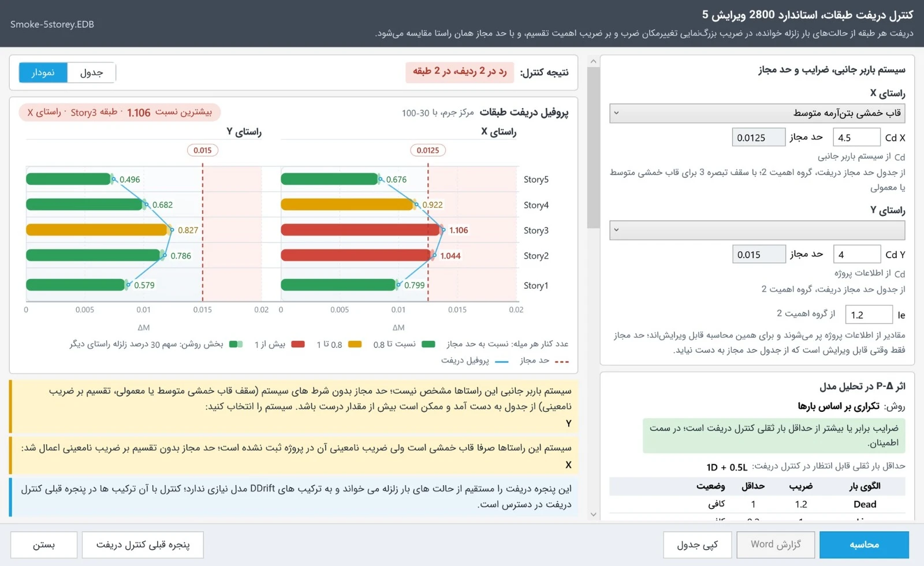Click the red legend swatch بیش از 1
The width and height of the screenshot is (924, 566).
pos(298,344)
